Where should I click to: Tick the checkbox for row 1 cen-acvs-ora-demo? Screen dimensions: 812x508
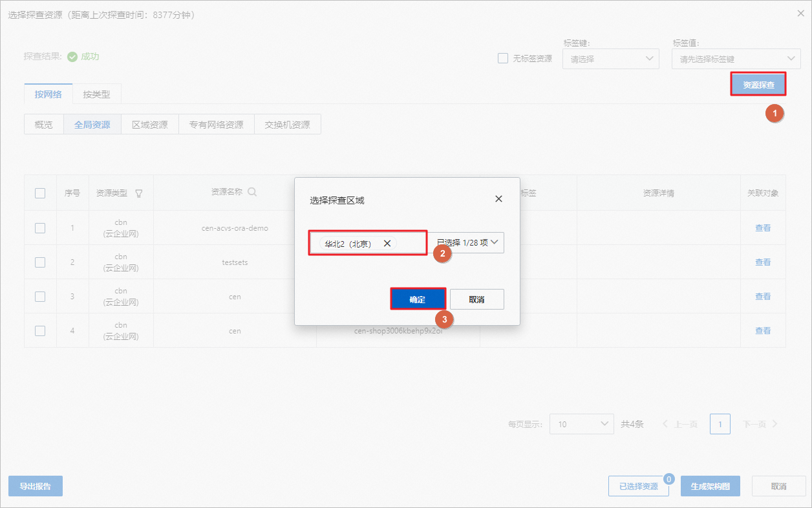(40, 228)
